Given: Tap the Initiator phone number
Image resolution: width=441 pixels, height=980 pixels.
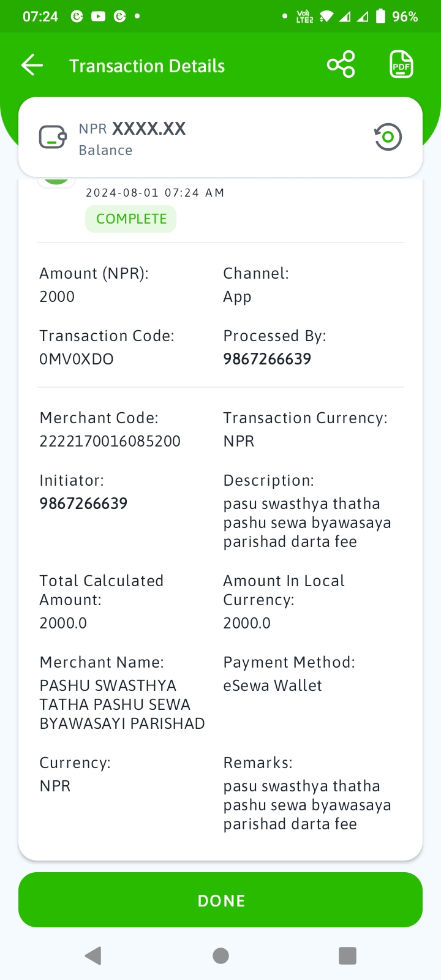Looking at the screenshot, I should pos(83,503).
